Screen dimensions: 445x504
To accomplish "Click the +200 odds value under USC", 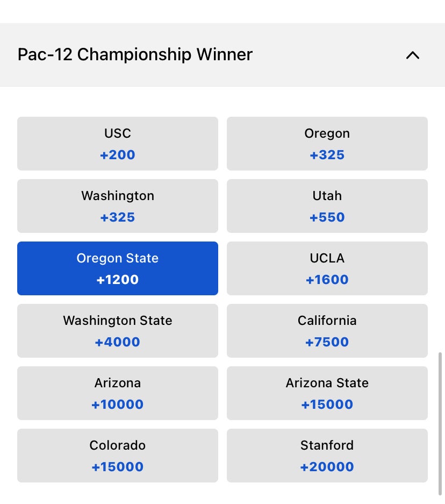I will pyautogui.click(x=118, y=155).
